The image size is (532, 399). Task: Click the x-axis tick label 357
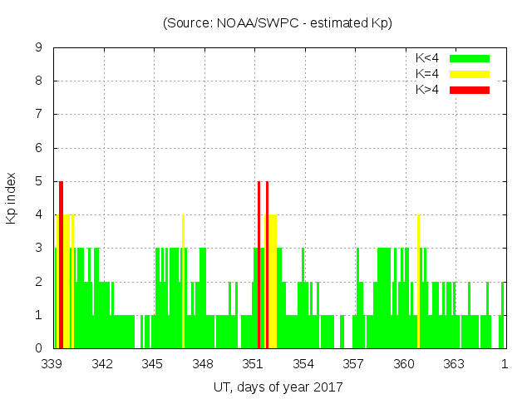coord(354,364)
